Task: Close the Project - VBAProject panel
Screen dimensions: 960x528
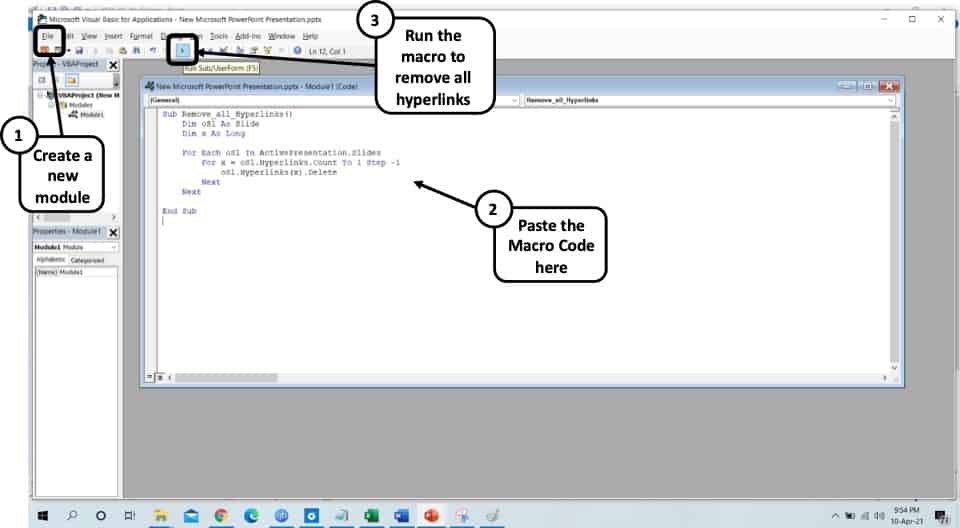Action: pos(113,64)
